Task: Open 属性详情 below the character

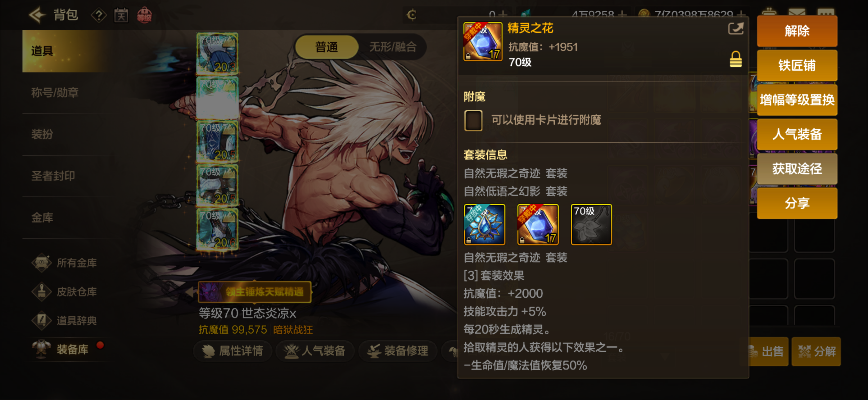Action: pos(233,351)
